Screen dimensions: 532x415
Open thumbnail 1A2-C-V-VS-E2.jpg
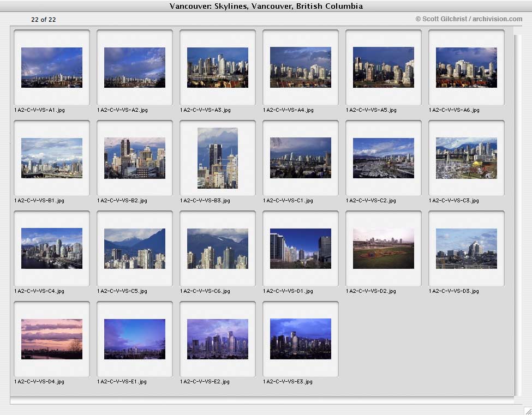coord(218,339)
